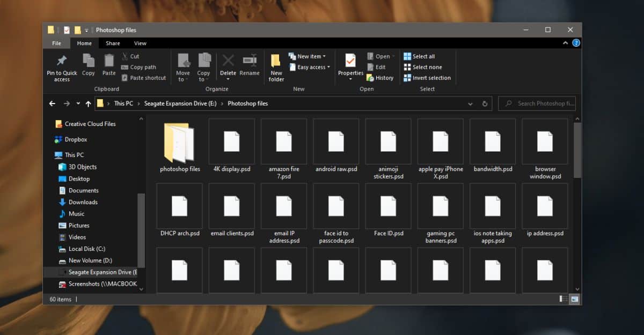Expand the Easy access dropdown
644x335 pixels.
click(x=309, y=68)
